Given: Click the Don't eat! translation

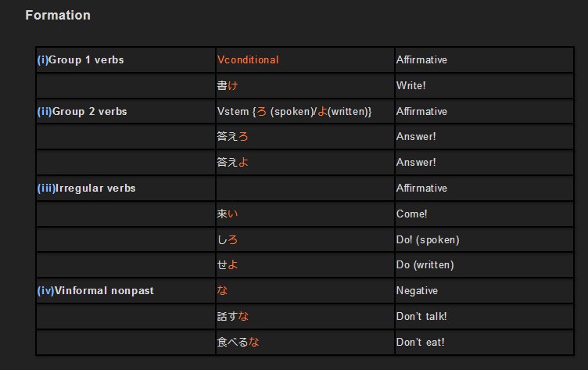Looking at the screenshot, I should tap(420, 343).
